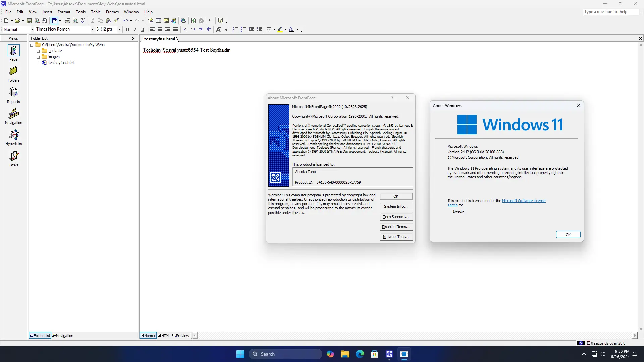Click OK in About Microsoft FrontPage dialog
This screenshot has height=362, width=644.
[x=396, y=197]
